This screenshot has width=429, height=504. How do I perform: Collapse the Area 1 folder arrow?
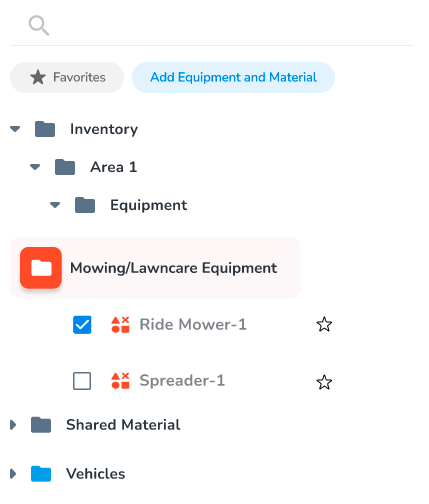35,167
